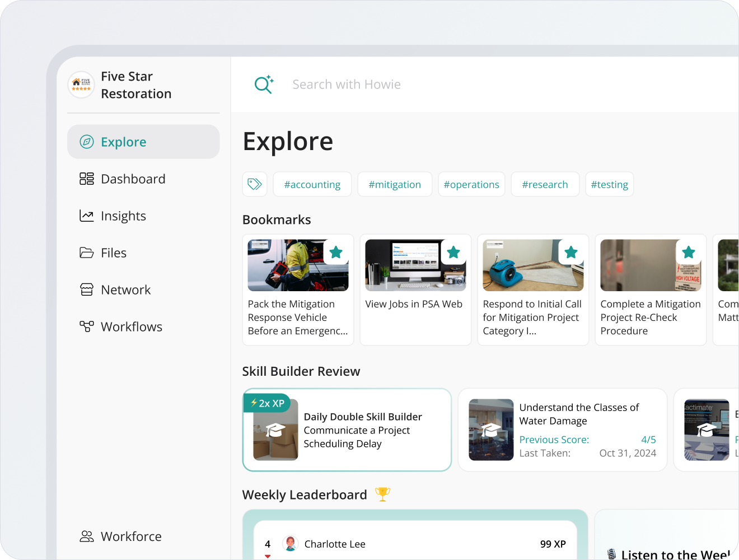The image size is (739, 560).
Task: Click the tag filter icon
Action: 255,184
